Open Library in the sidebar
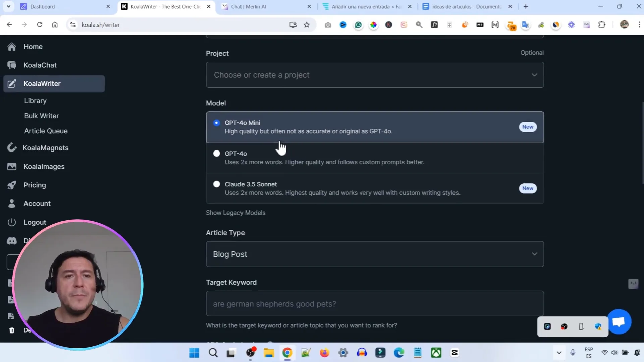This screenshot has width=644, height=362. (35, 101)
